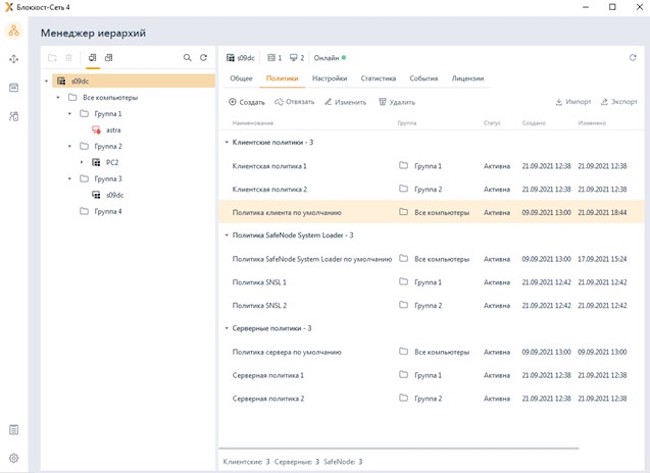
Task: Open the Лицензии tab
Action: pos(468,77)
